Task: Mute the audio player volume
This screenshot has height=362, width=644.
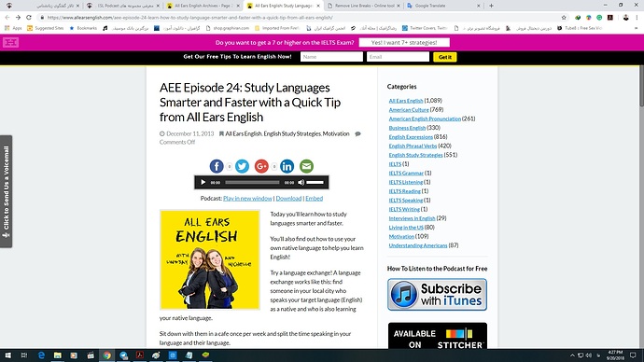Action: 301,182
